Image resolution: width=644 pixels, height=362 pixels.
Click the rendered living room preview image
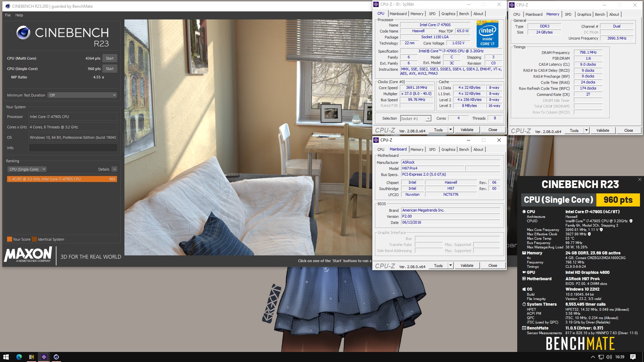pos(248,137)
